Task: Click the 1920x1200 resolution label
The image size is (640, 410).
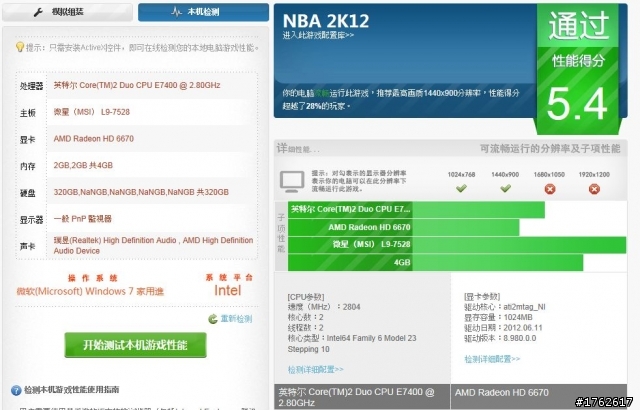Action: click(x=594, y=175)
